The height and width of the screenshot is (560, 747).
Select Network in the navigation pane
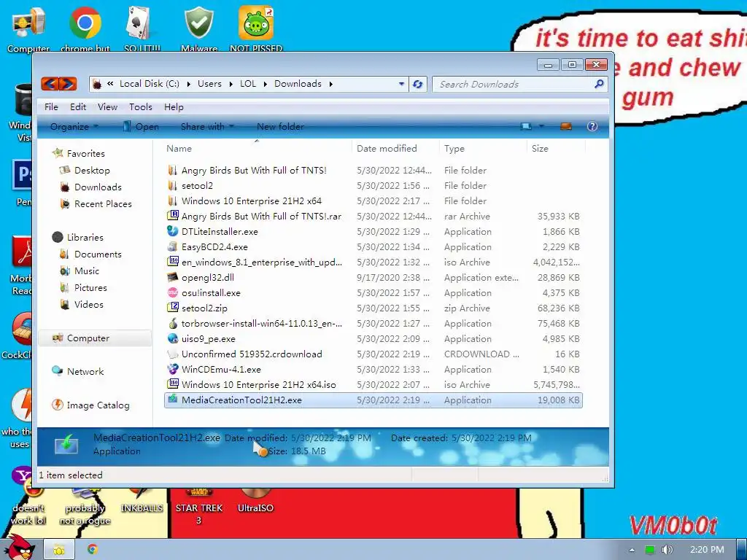[85, 371]
